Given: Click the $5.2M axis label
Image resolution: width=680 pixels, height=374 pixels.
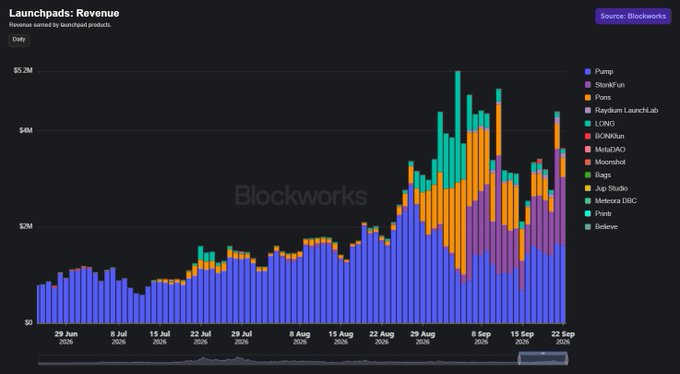Looking at the screenshot, I should coord(24,71).
